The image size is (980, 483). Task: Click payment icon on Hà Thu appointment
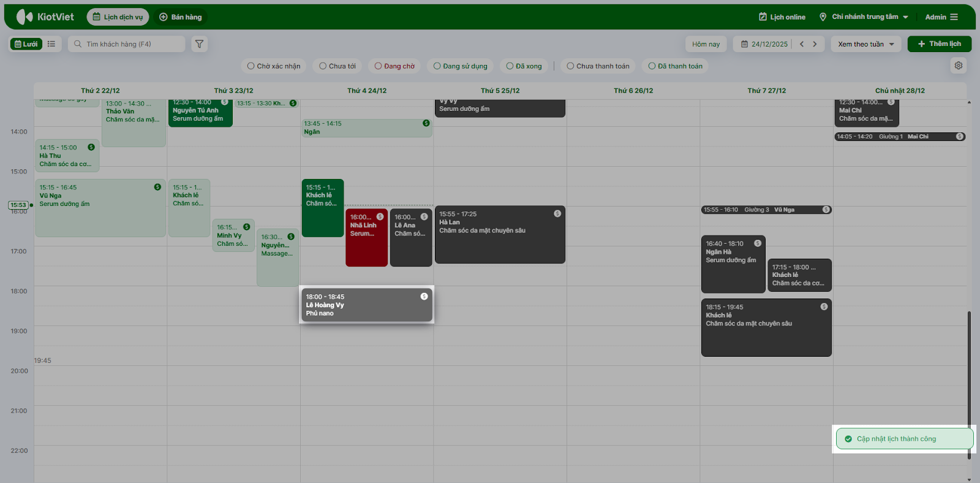click(x=91, y=147)
